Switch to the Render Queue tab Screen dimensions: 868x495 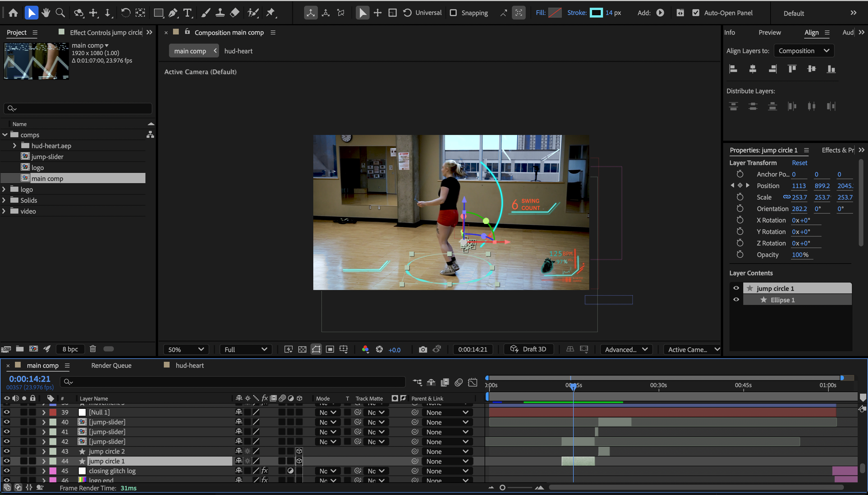pos(111,366)
